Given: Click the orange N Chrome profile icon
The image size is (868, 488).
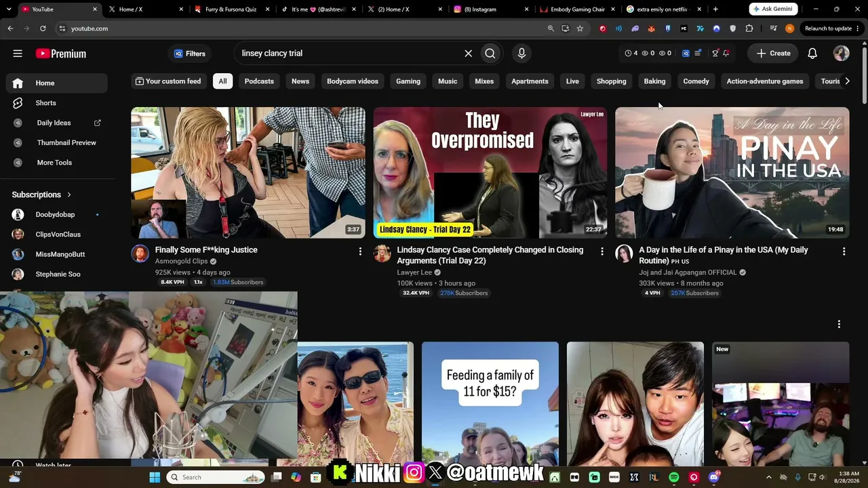Looking at the screenshot, I should 789,28.
